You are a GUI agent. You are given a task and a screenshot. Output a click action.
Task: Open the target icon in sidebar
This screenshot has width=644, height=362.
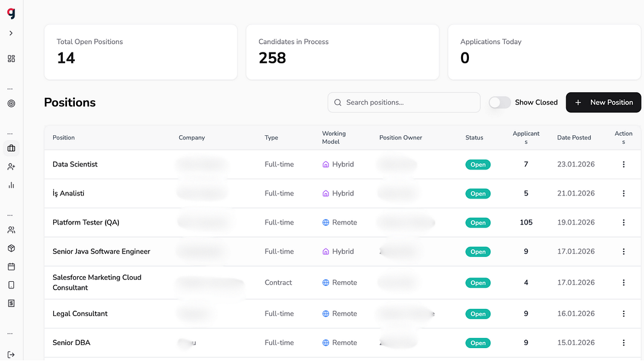(11, 103)
